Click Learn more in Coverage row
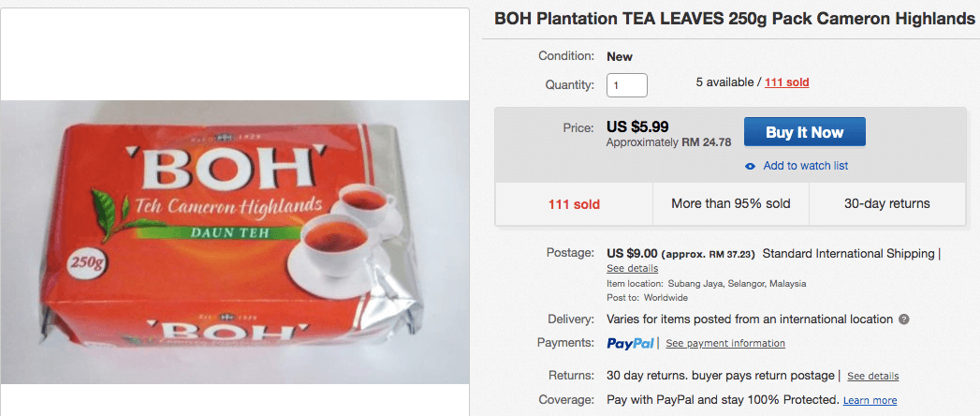The width and height of the screenshot is (980, 416). pyautogui.click(x=870, y=401)
